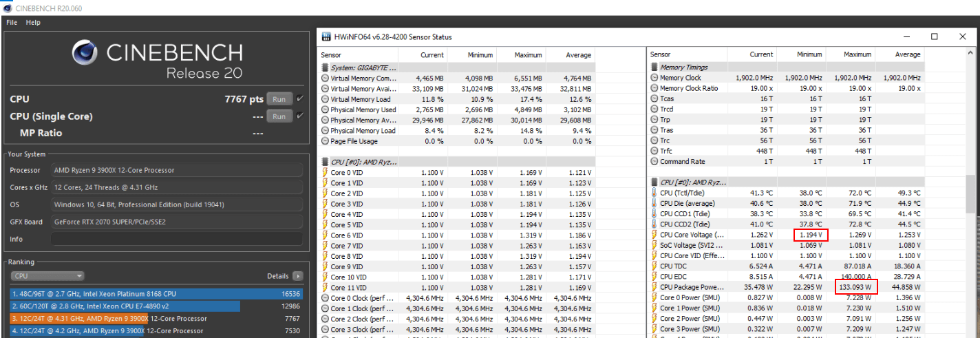Select the Intel Xeon CPU E7-4890 v2 ranking row
This screenshot has width=980, height=338.
coord(156,306)
